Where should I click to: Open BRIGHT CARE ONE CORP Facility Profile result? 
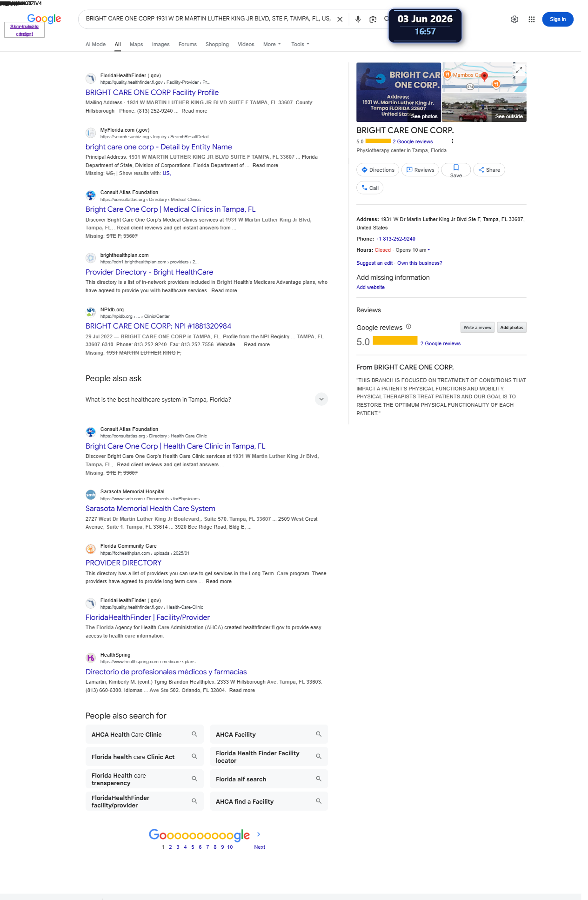pos(152,93)
